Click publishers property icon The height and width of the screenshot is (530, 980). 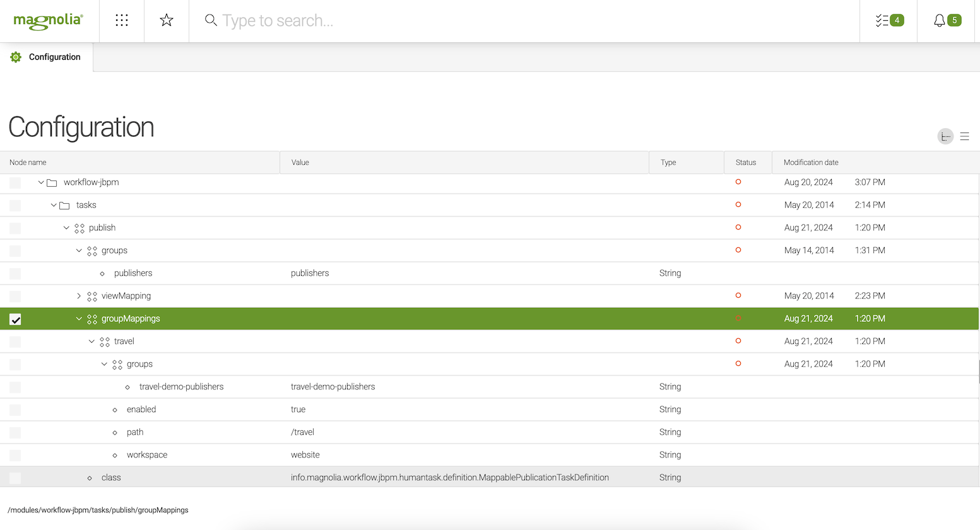102,274
